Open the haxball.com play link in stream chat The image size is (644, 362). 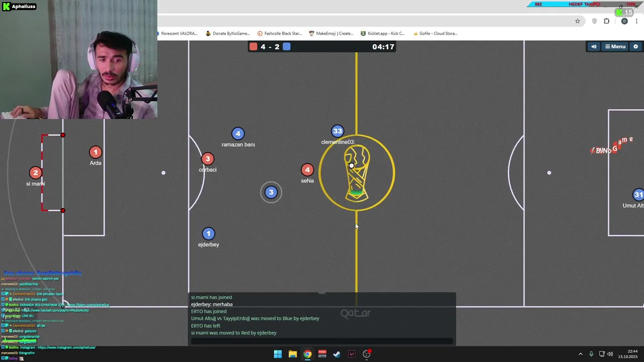(55, 310)
